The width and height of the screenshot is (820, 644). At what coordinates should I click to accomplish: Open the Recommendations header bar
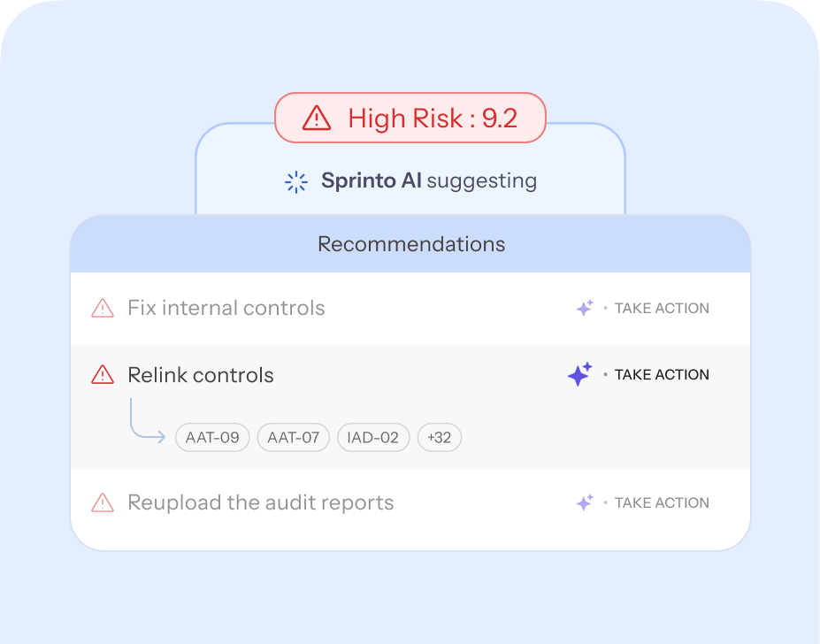(410, 244)
